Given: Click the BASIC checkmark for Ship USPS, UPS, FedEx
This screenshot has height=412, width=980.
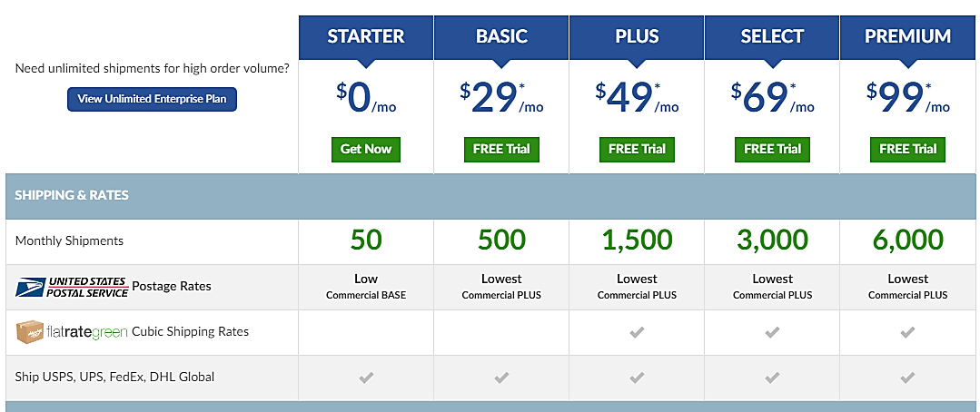Looking at the screenshot, I should click(501, 378).
